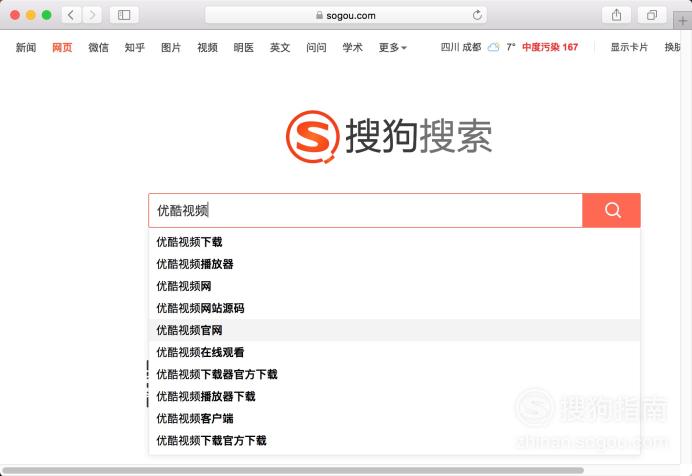Open the 英文 search tab

(280, 47)
